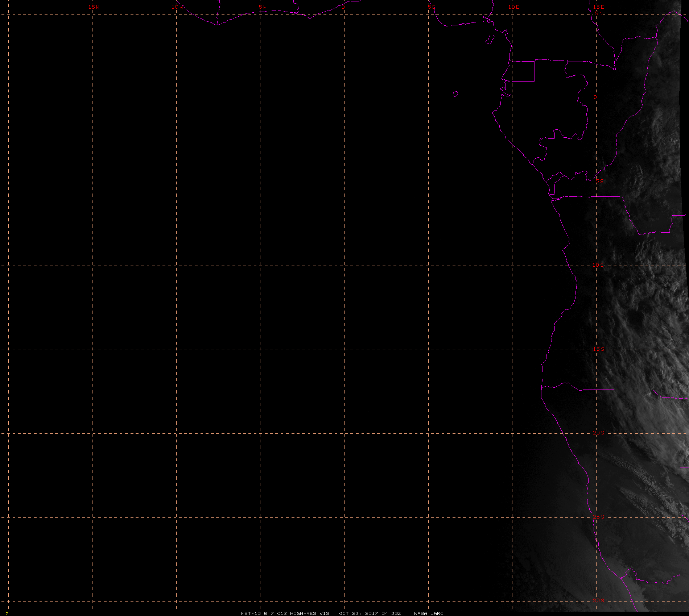Click the 5N latitude label

pos(599,13)
